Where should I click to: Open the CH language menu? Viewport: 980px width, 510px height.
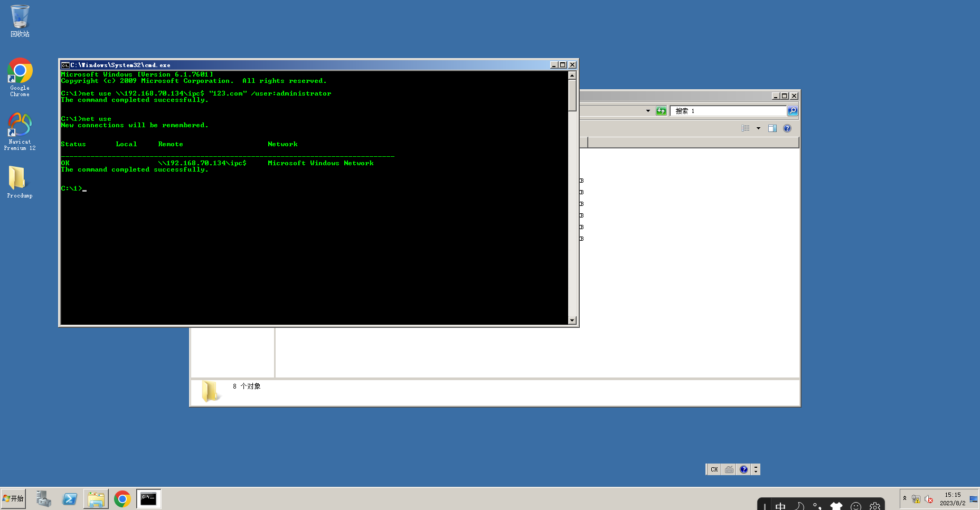[714, 469]
